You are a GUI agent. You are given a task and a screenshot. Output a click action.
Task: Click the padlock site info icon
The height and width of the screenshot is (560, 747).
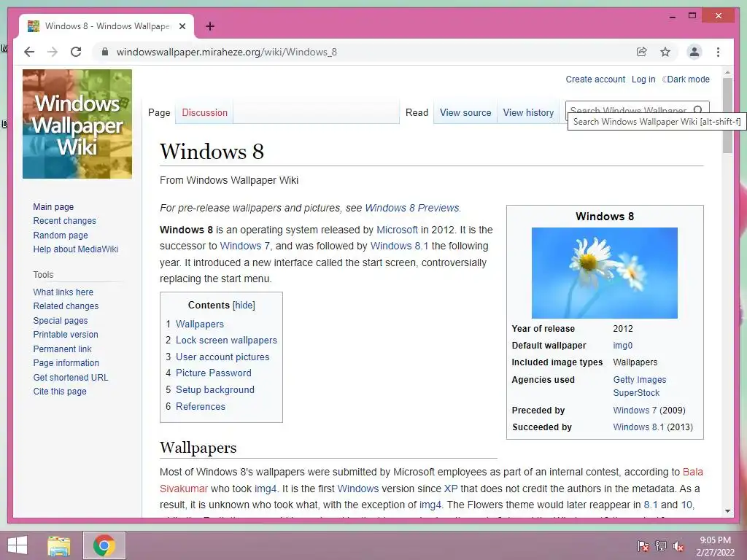[x=105, y=52]
